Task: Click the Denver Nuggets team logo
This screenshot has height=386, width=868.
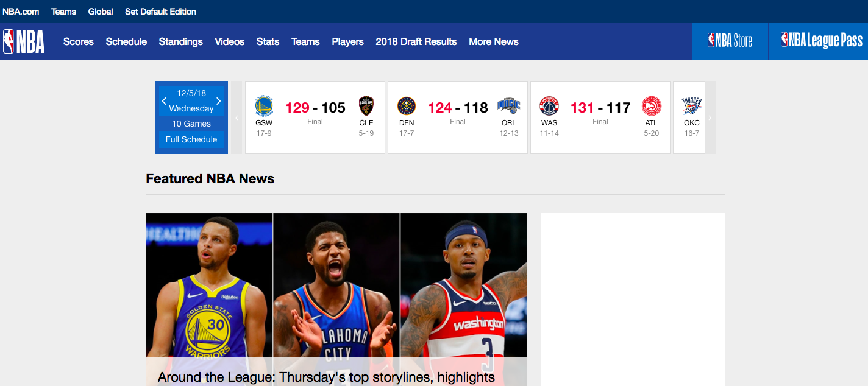Action: pos(407,106)
